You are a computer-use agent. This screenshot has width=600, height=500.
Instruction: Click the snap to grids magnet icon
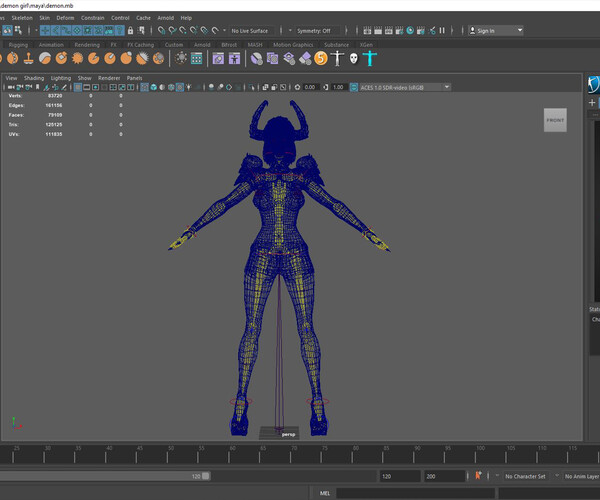161,31
